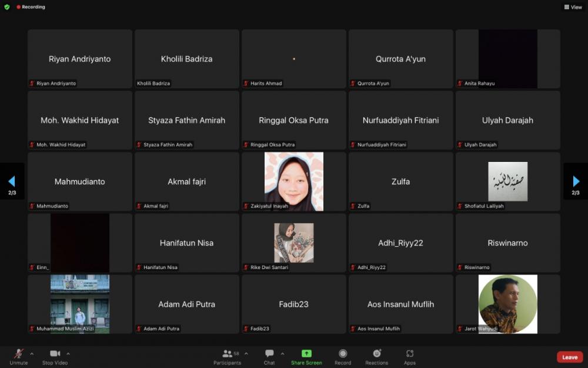Go to next gallery page with right arrow
The image size is (588, 368).
click(x=576, y=181)
